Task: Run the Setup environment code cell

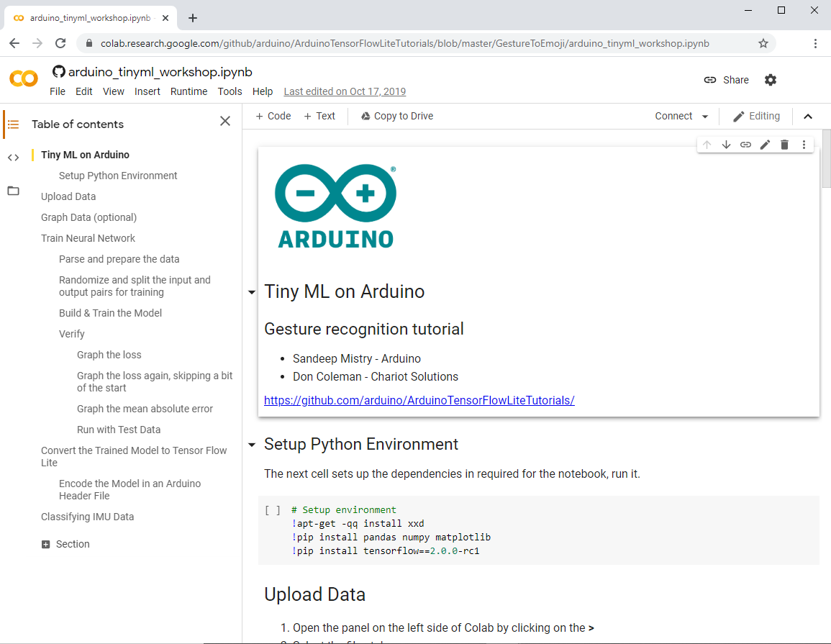Action: point(273,510)
